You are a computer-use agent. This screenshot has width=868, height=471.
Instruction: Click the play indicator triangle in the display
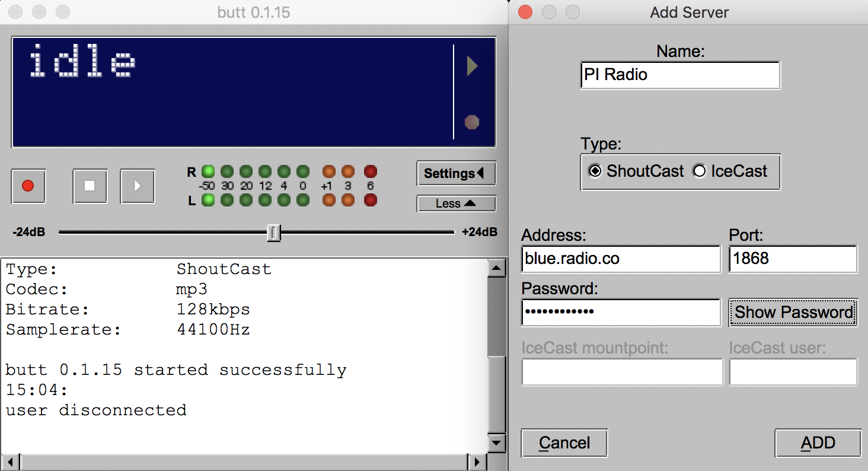click(x=472, y=66)
